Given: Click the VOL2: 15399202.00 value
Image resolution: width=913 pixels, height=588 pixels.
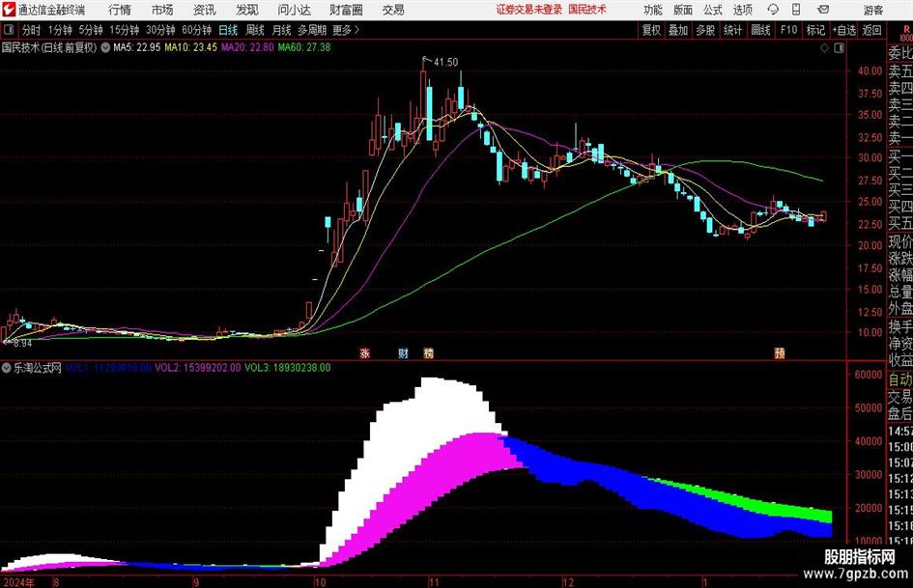Looking at the screenshot, I should point(197,368).
